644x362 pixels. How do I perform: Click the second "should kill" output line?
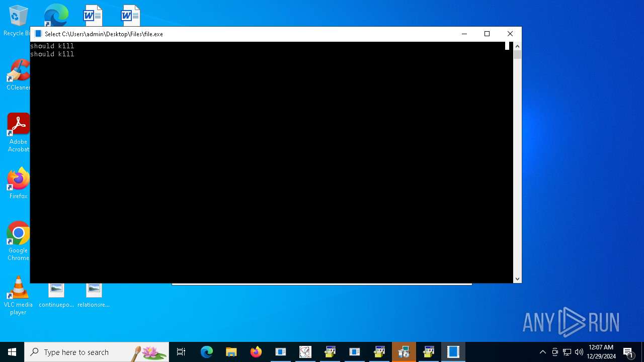point(52,54)
